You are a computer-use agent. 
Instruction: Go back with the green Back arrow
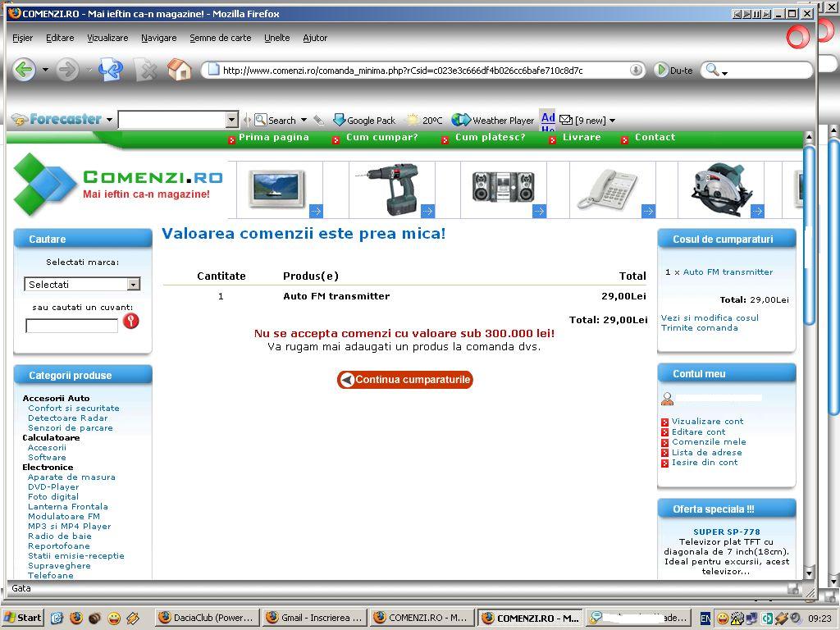(x=24, y=70)
